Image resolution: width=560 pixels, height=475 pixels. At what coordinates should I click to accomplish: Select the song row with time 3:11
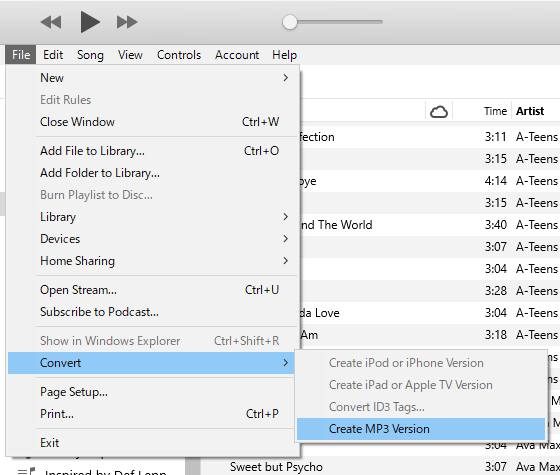(x=430, y=137)
